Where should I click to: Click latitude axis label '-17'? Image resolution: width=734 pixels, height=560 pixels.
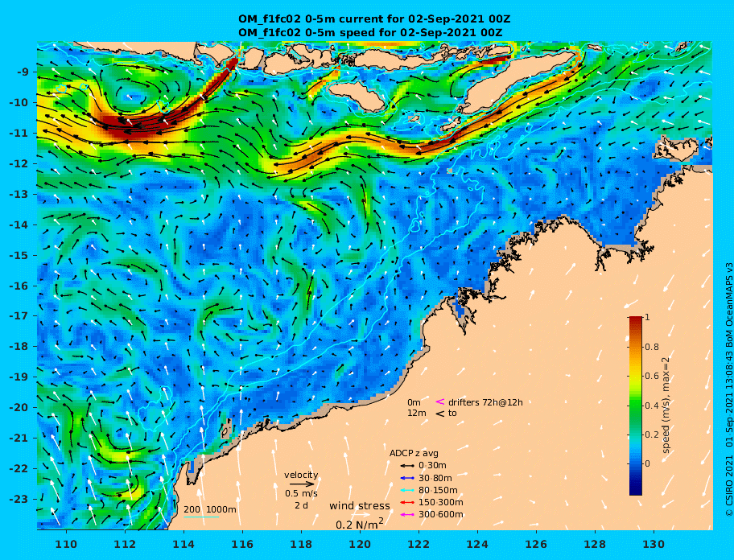click(19, 316)
